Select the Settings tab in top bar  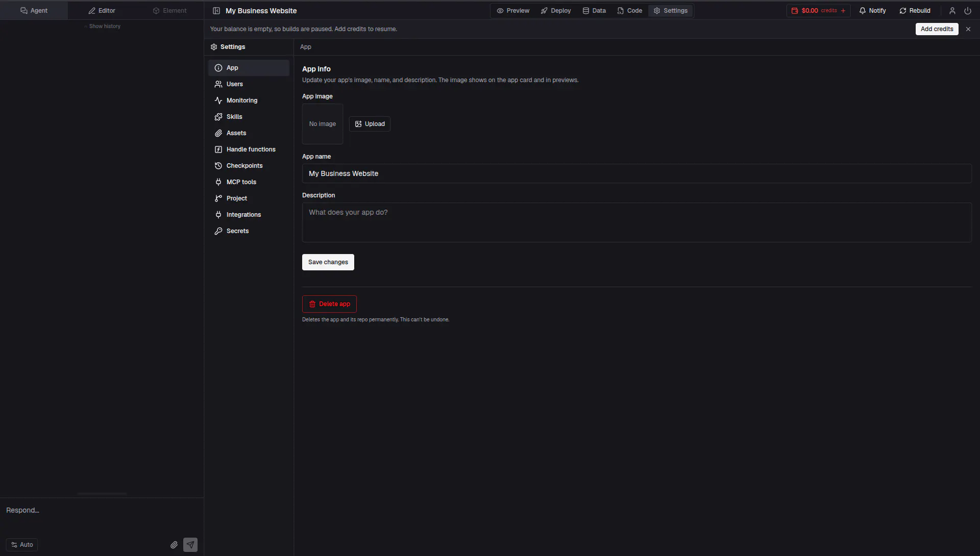[670, 11]
